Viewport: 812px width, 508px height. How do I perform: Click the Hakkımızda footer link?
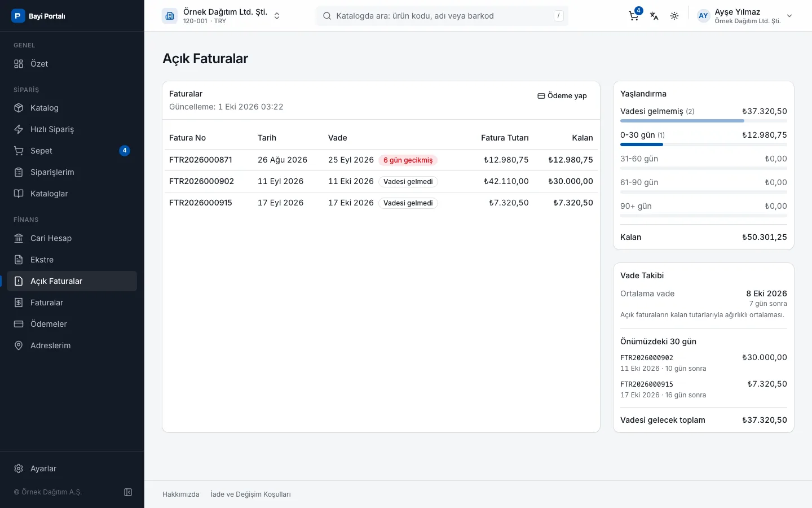coord(180,494)
